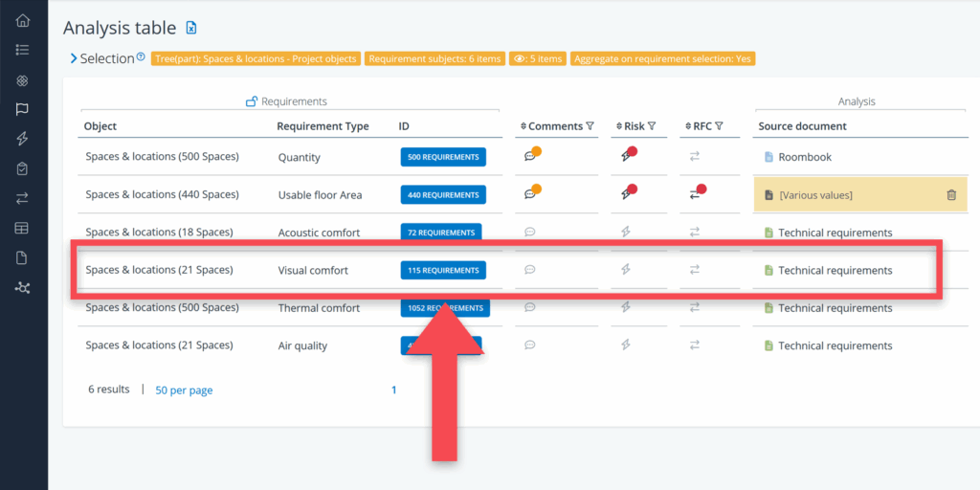The width and height of the screenshot is (980, 490).
Task: Open the Comments column filter
Action: point(590,126)
